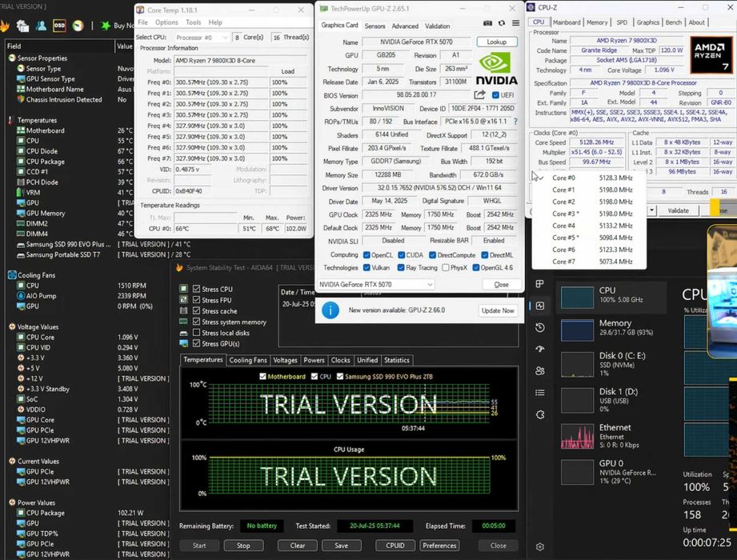Open Task Manager Processes grid icon
Viewport: 737px width, 560px height.
coord(539,284)
